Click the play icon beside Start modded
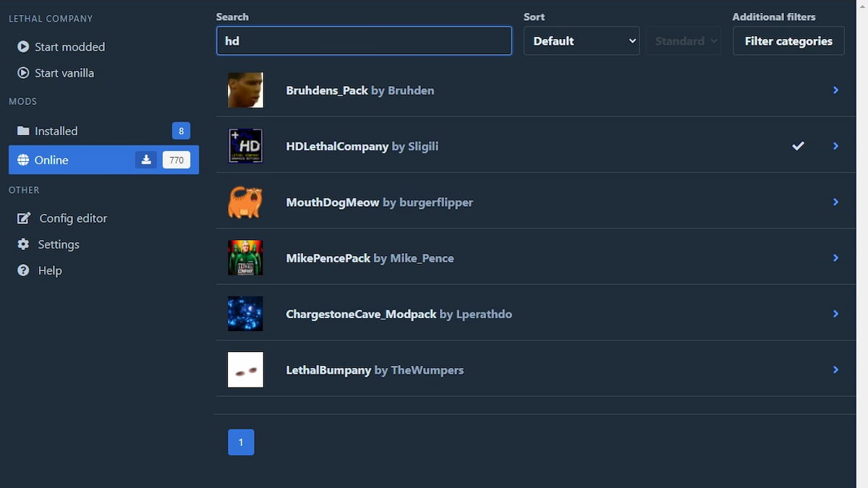The width and height of the screenshot is (868, 488). click(23, 47)
